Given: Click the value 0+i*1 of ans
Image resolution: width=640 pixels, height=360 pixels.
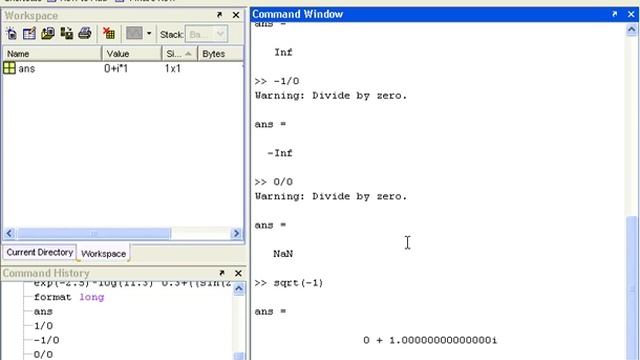Looking at the screenshot, I should 116,69.
